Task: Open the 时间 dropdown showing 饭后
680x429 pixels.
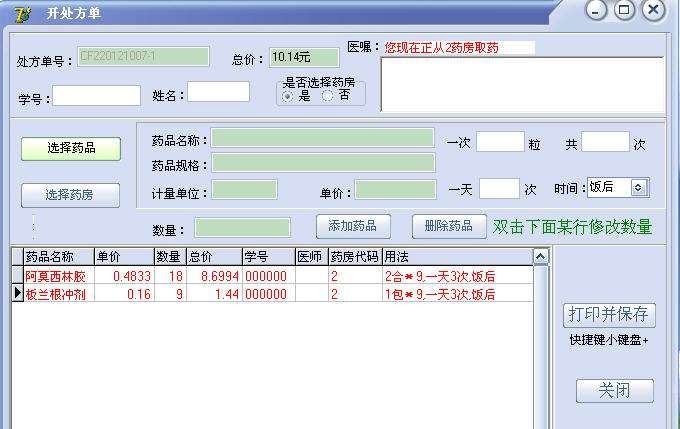Action: (x=638, y=188)
